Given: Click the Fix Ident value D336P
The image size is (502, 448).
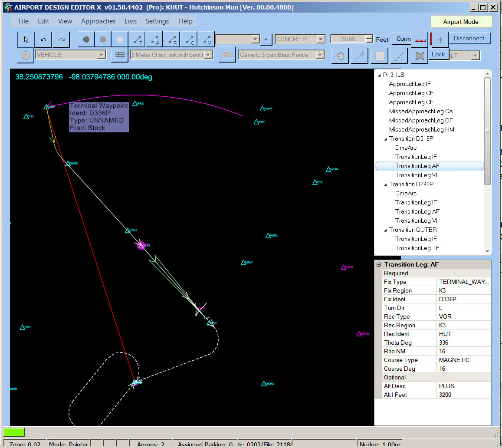Looking at the screenshot, I should coord(463,299).
